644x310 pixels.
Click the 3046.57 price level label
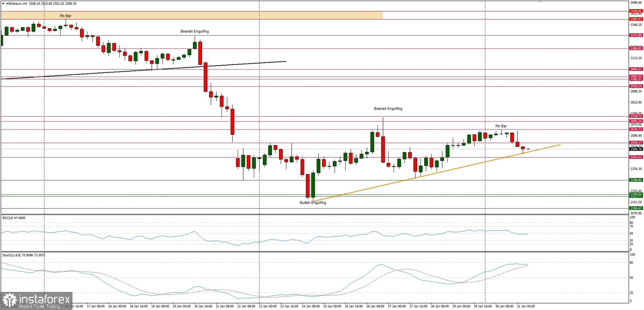[636, 69]
